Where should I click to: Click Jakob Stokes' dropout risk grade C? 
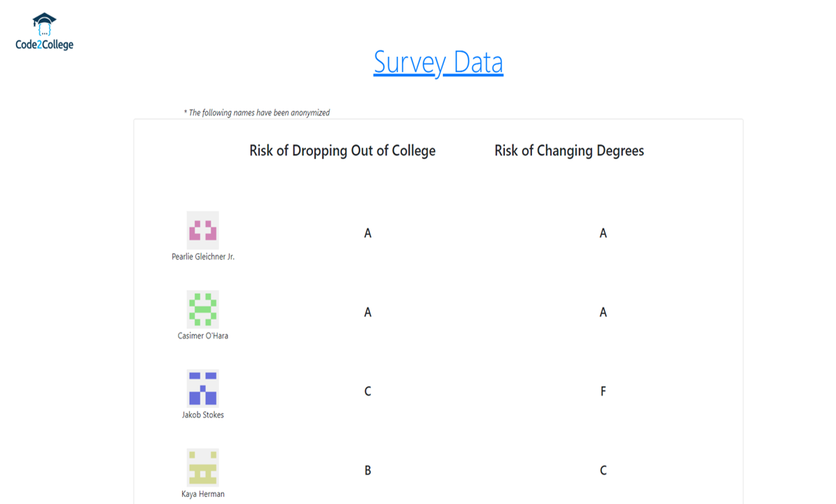coord(368,391)
